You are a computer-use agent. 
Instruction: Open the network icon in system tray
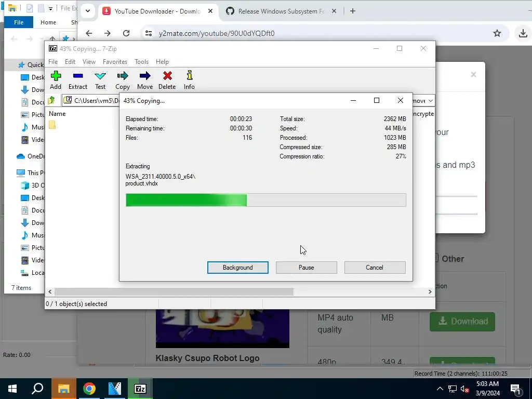pos(453,389)
